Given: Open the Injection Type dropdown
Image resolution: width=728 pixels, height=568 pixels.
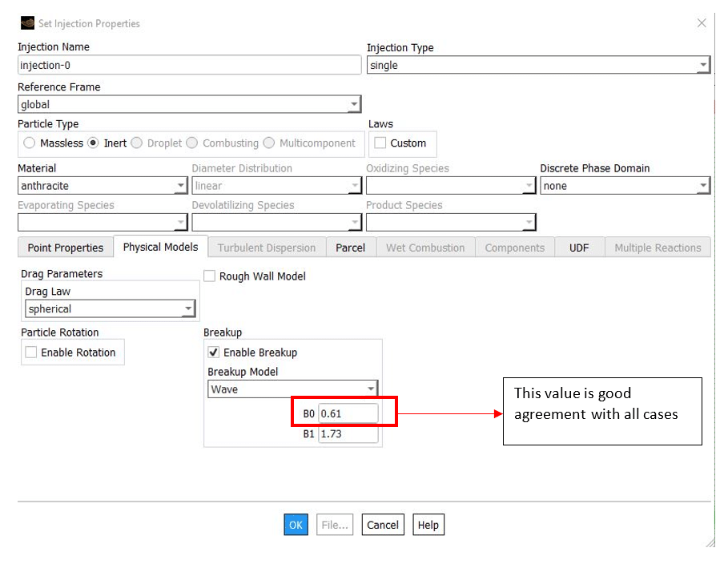Looking at the screenshot, I should 538,66.
